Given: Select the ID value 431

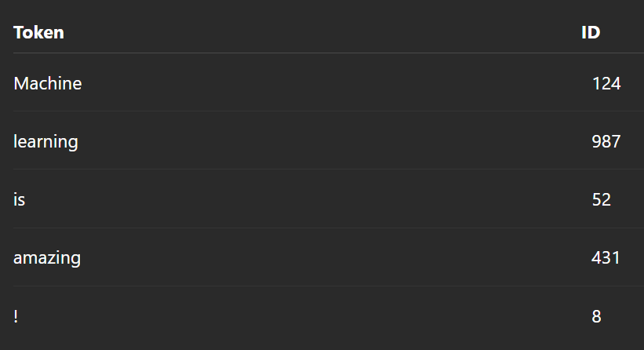Looking at the screenshot, I should pyautogui.click(x=606, y=258).
